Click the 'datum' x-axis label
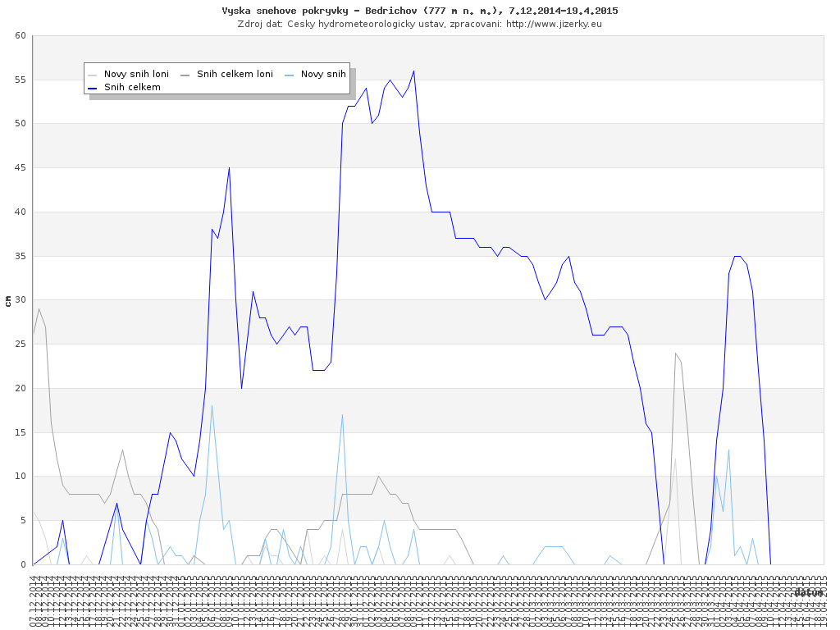 point(808,592)
